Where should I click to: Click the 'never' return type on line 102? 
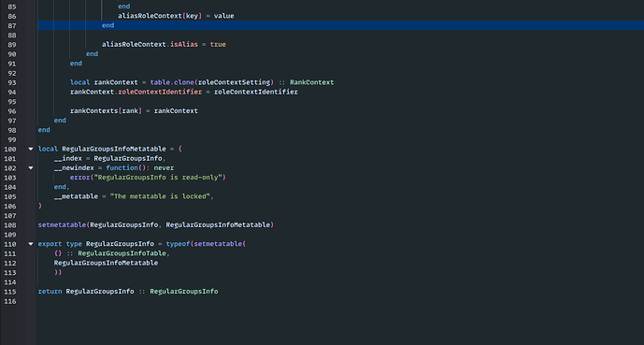[x=164, y=168]
